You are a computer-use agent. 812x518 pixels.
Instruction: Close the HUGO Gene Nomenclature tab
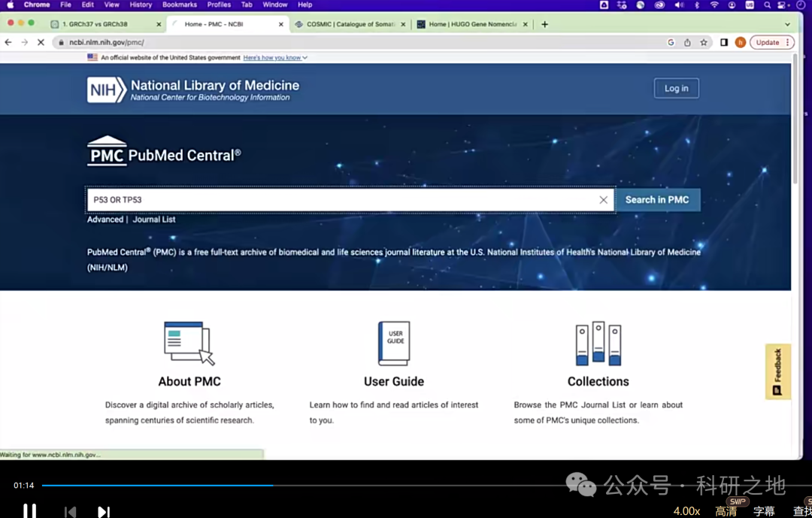pos(525,24)
